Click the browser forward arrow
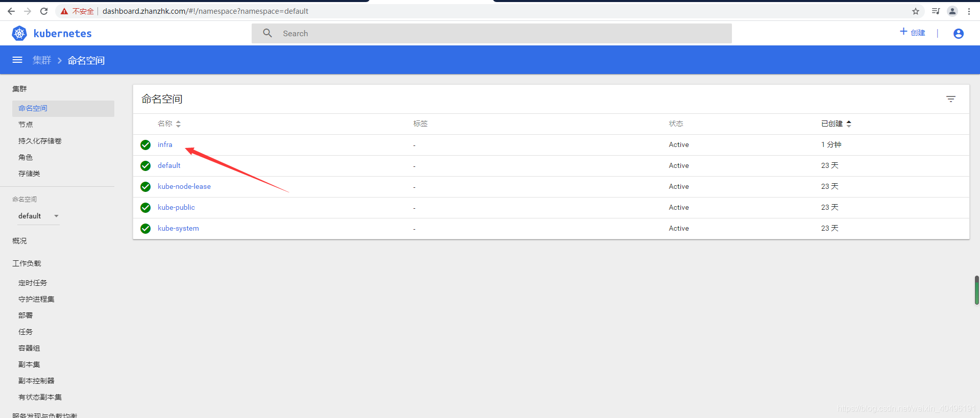This screenshot has width=980, height=418. (x=28, y=11)
